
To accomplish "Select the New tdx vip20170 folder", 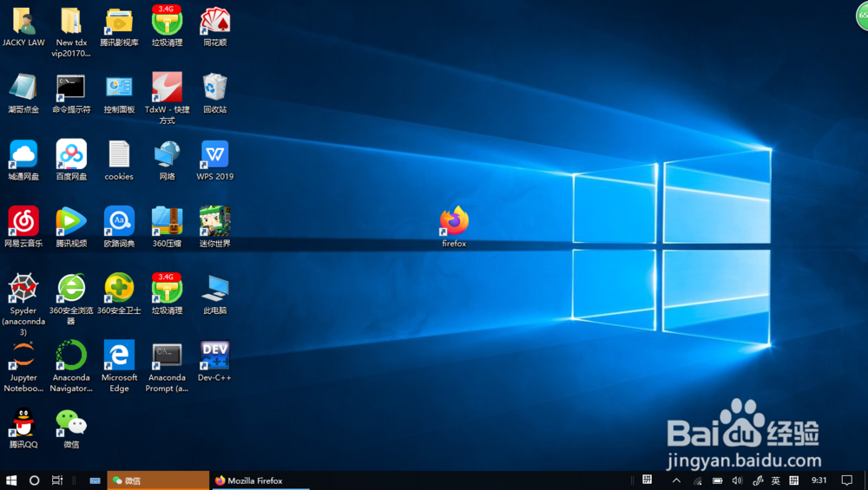I will (x=71, y=21).
